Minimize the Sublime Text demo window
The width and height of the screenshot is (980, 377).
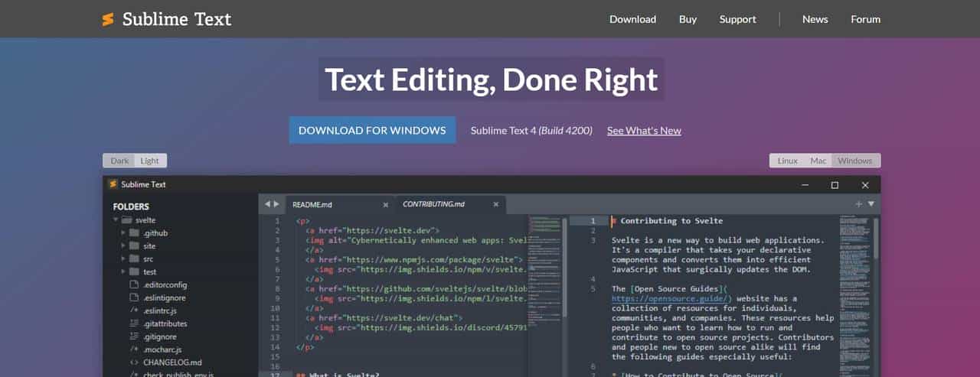click(x=805, y=184)
